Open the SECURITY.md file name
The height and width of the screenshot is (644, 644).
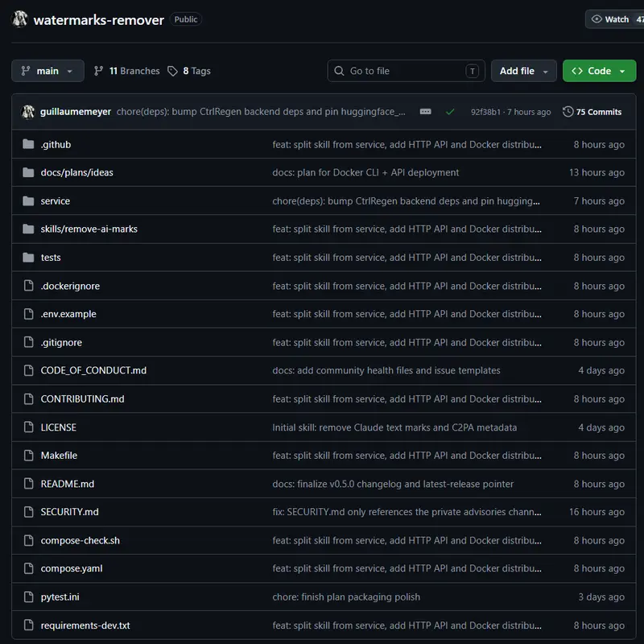tap(69, 512)
